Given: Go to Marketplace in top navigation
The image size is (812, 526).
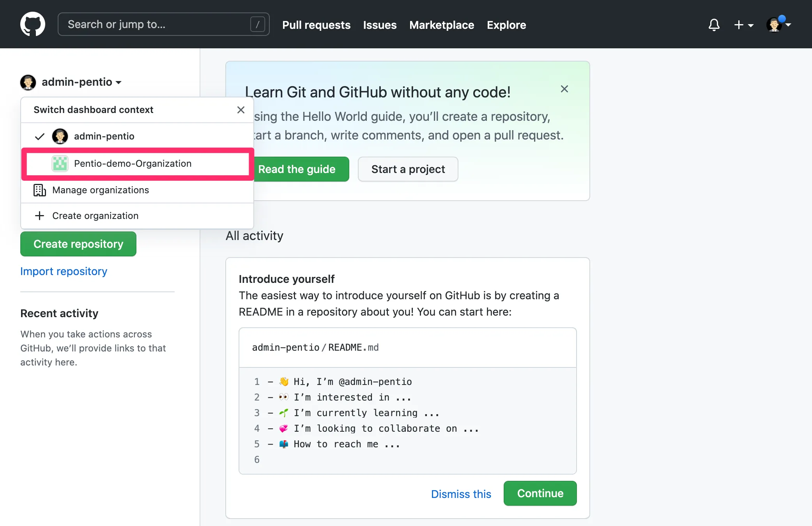Looking at the screenshot, I should 442,25.
